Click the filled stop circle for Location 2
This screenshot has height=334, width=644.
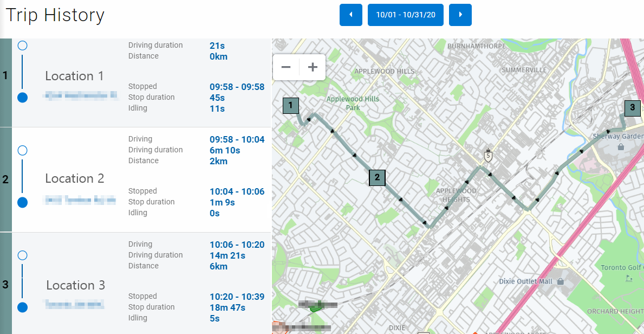pos(23,202)
